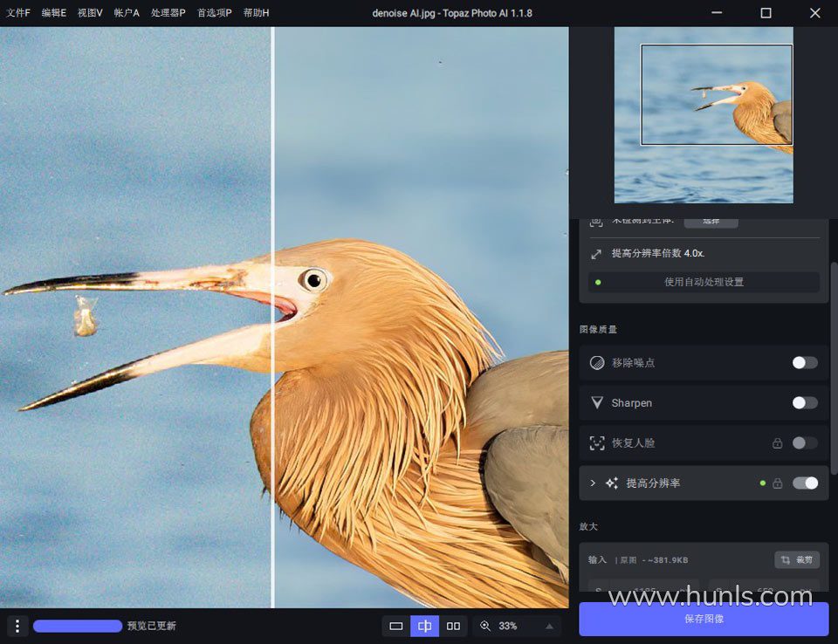Toggle the Sharpen switch
The image size is (838, 644).
pos(805,403)
